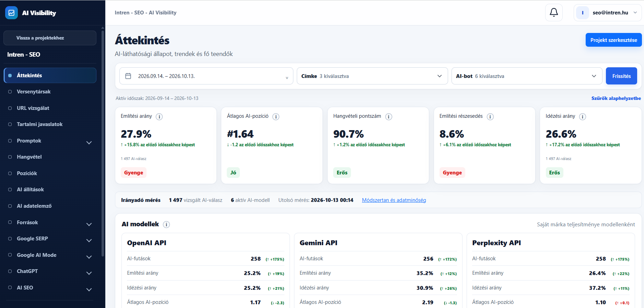644x308 pixels.
Task: Click the #1.64 average position value
Action: [x=240, y=134]
